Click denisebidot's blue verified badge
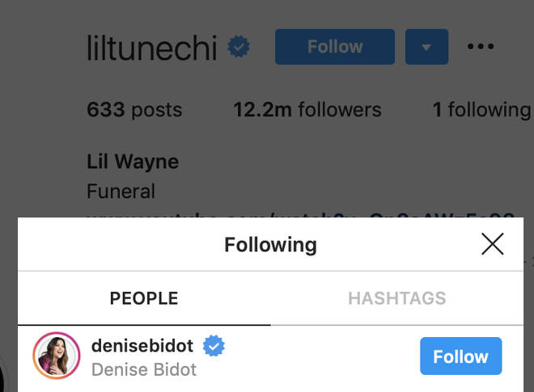Viewport: 534px width, 392px height. [214, 346]
